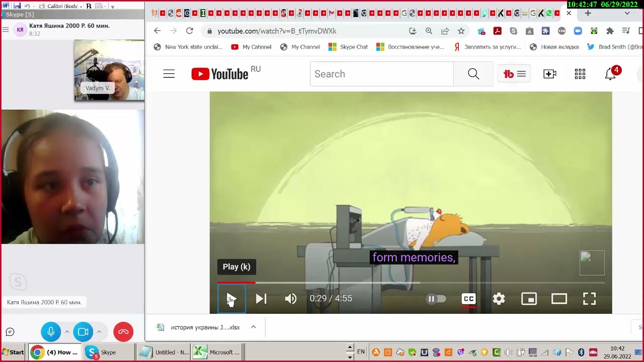Image resolution: width=644 pixels, height=362 pixels.
Task: Share this page from the address bar
Action: 445,31
